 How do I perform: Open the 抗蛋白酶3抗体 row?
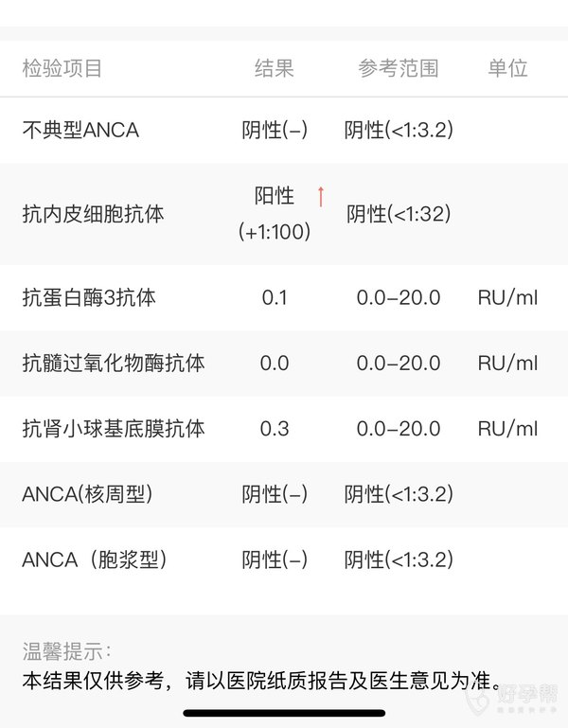pos(89,298)
